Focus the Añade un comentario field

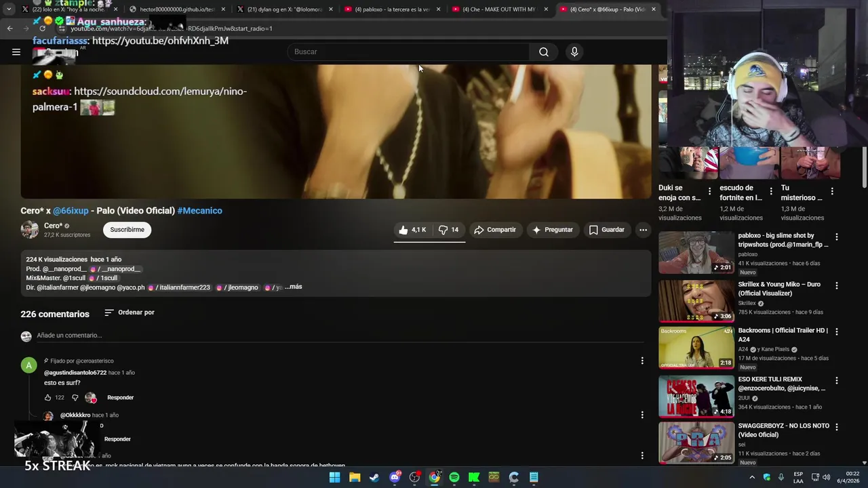click(339, 335)
